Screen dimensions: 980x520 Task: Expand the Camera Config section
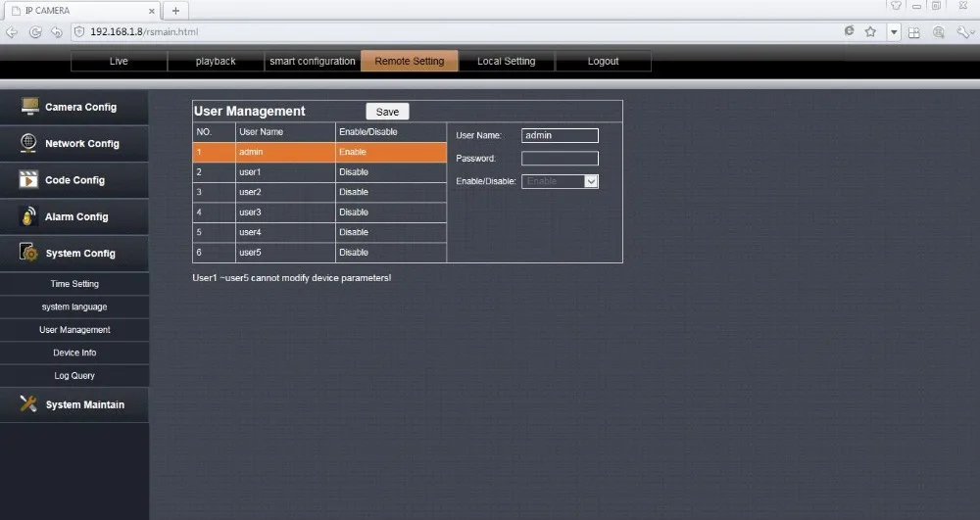(73, 107)
